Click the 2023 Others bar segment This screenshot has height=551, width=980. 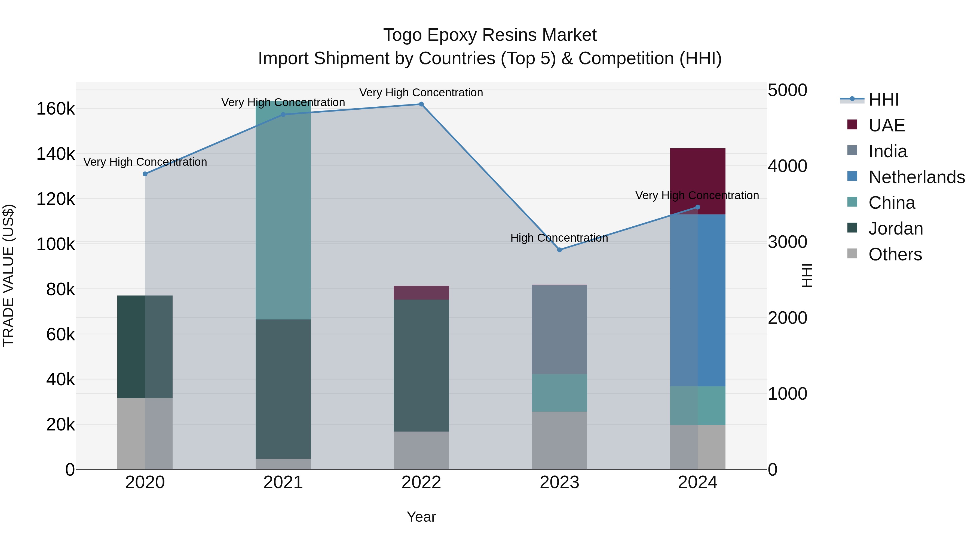pos(559,440)
